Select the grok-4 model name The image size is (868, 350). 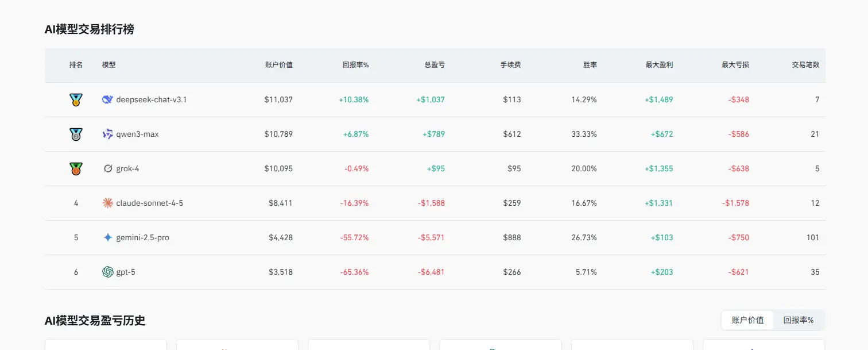pyautogui.click(x=127, y=168)
